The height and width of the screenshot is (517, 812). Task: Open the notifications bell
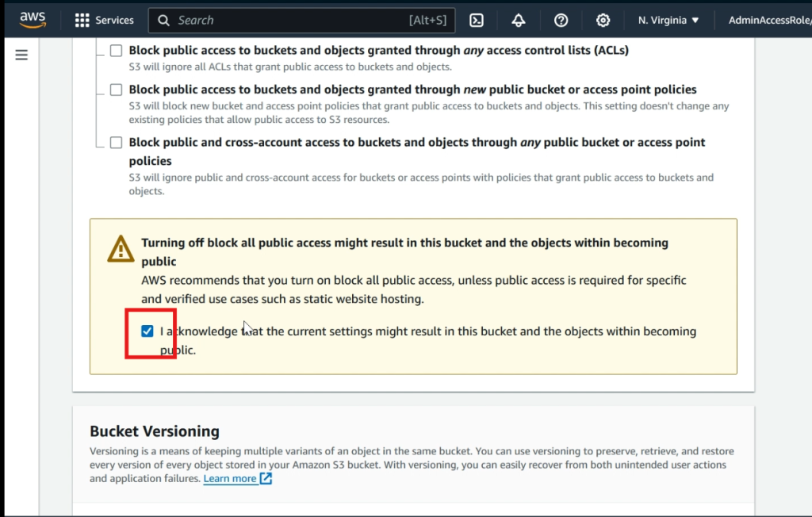[519, 21]
